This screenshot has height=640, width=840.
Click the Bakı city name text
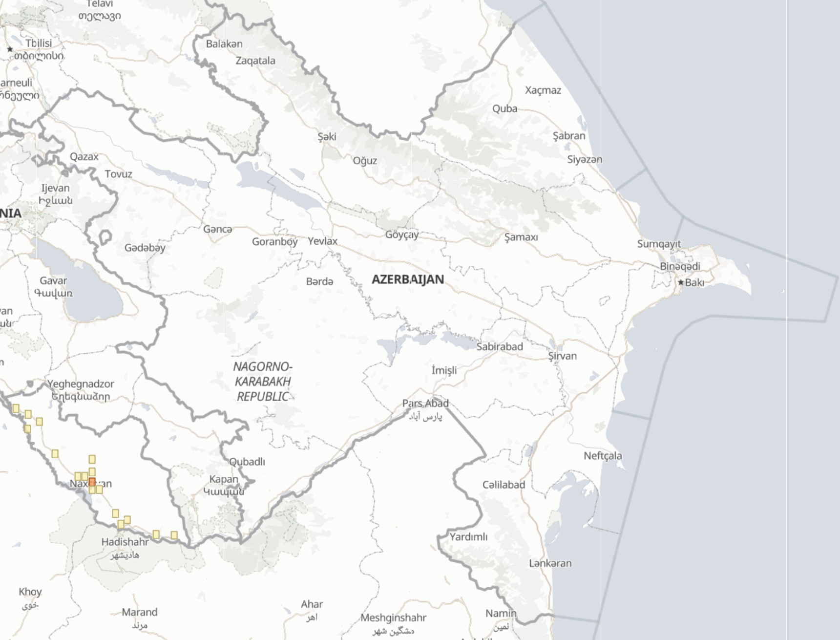[693, 282]
